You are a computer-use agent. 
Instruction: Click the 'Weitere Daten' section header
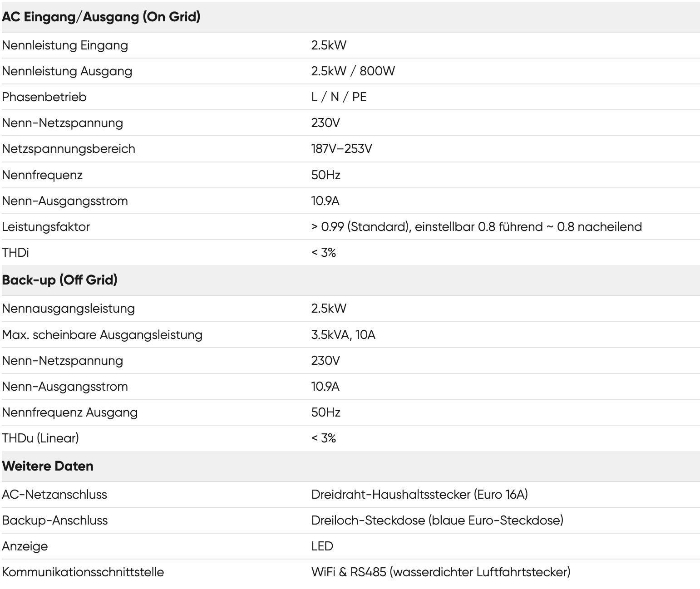[x=48, y=466]
